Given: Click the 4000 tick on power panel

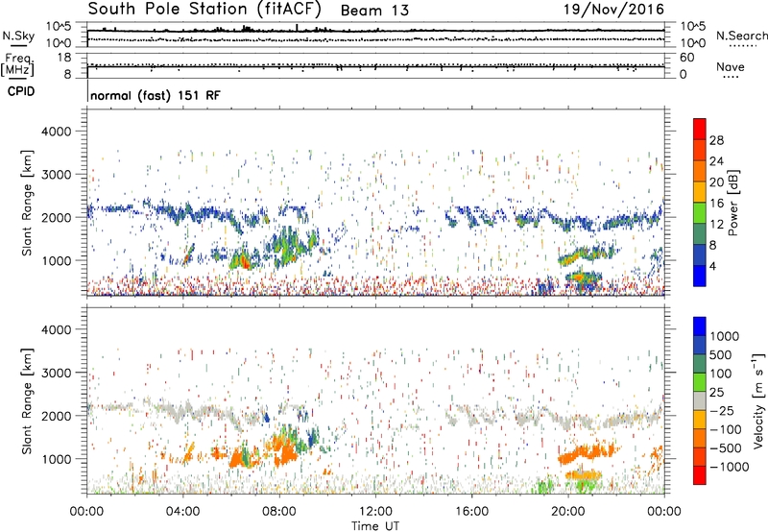Looking at the screenshot, I should (x=57, y=132).
